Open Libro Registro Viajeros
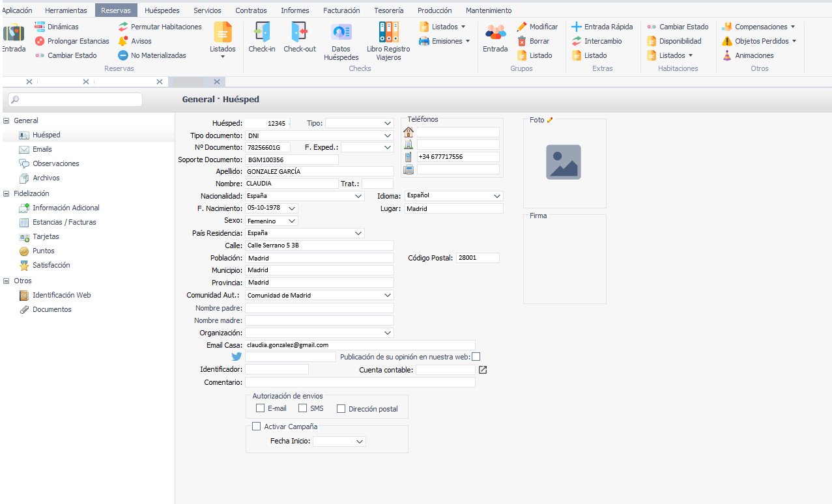 388,42
